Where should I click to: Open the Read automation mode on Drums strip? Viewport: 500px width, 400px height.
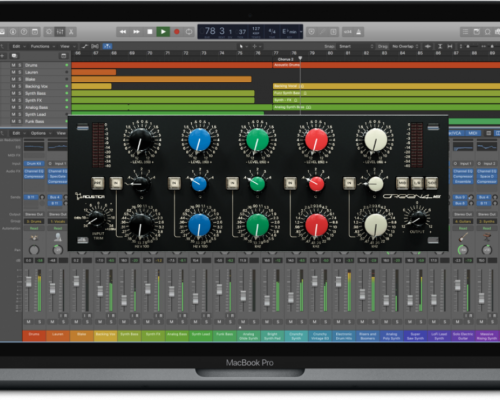[x=34, y=228]
